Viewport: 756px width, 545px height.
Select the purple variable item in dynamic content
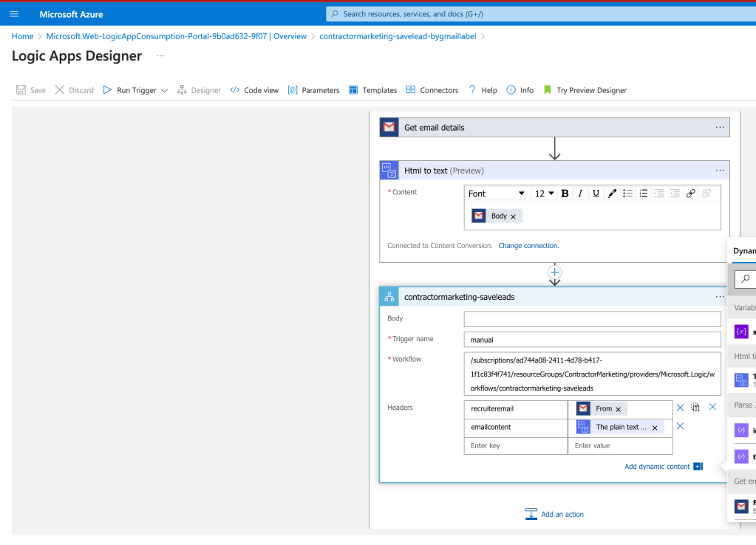tap(744, 332)
